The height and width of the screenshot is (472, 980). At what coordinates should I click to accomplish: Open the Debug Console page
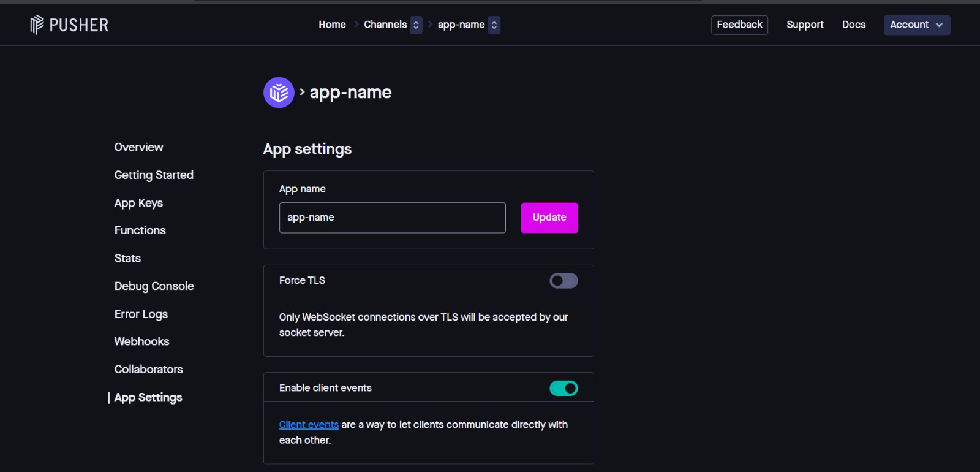(154, 286)
